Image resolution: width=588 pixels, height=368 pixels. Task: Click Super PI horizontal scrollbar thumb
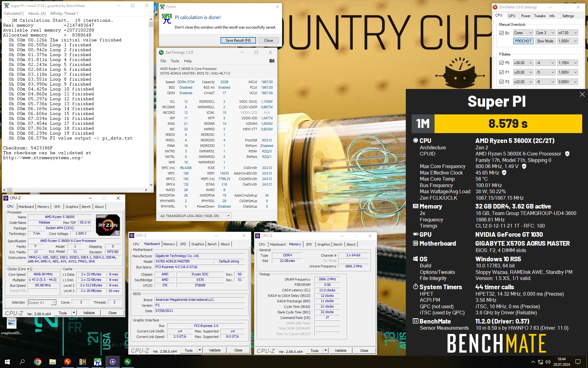(9, 190)
